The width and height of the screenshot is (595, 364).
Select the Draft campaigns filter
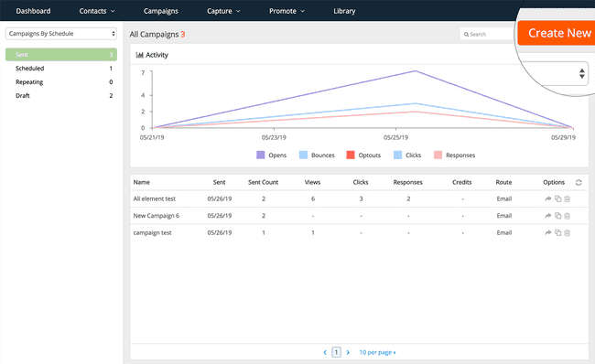tap(61, 95)
